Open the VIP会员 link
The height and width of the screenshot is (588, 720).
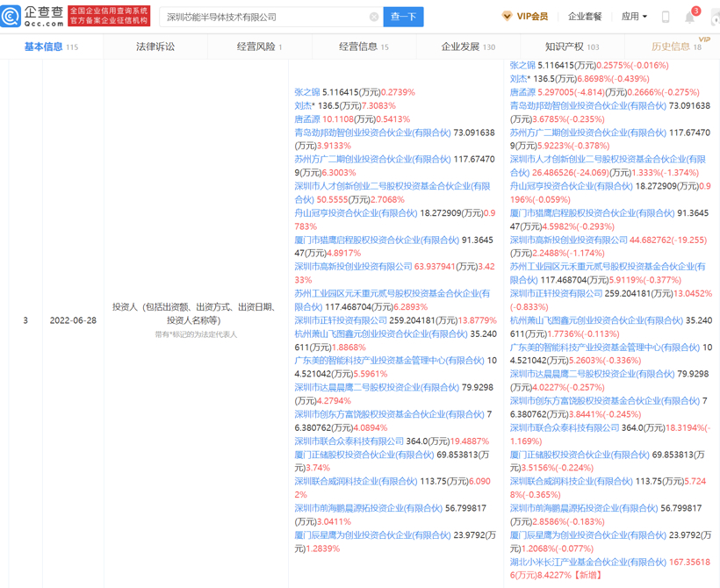pyautogui.click(x=532, y=17)
